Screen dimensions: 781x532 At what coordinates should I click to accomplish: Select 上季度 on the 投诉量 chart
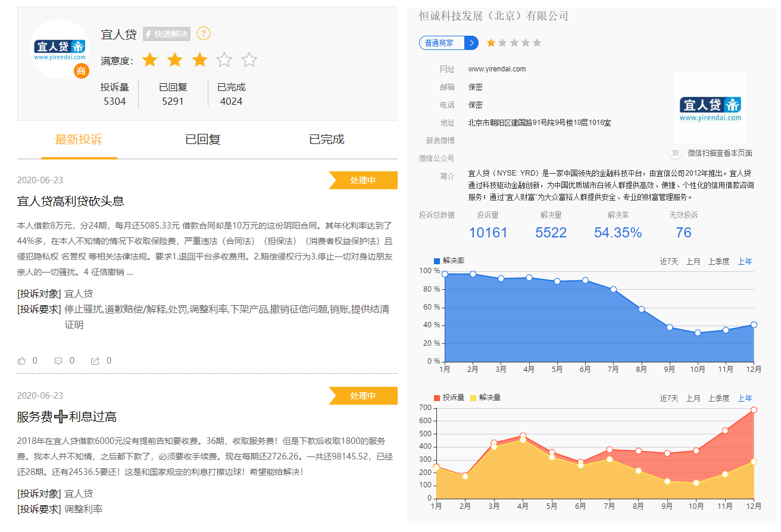(x=718, y=398)
